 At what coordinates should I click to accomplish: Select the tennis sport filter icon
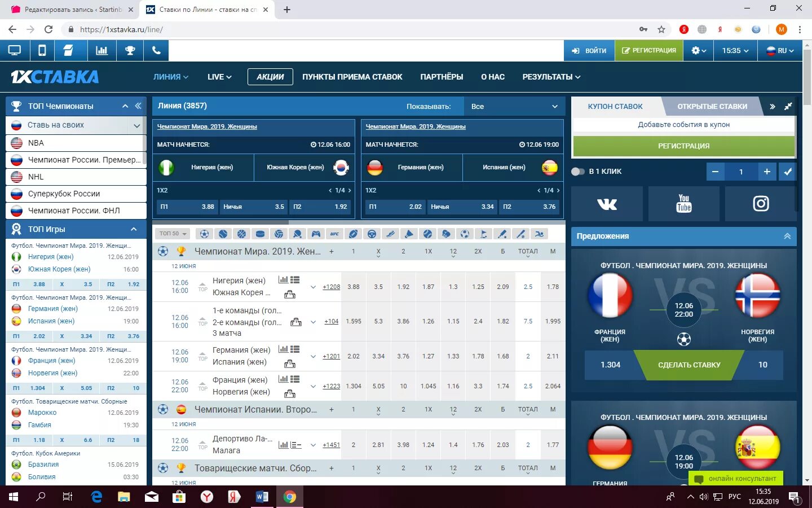click(x=223, y=234)
